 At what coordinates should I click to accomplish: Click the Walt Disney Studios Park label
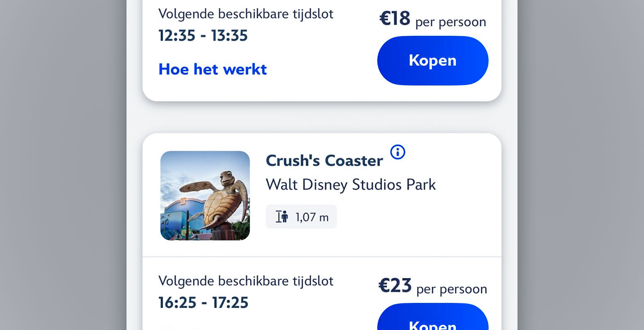[x=351, y=185]
